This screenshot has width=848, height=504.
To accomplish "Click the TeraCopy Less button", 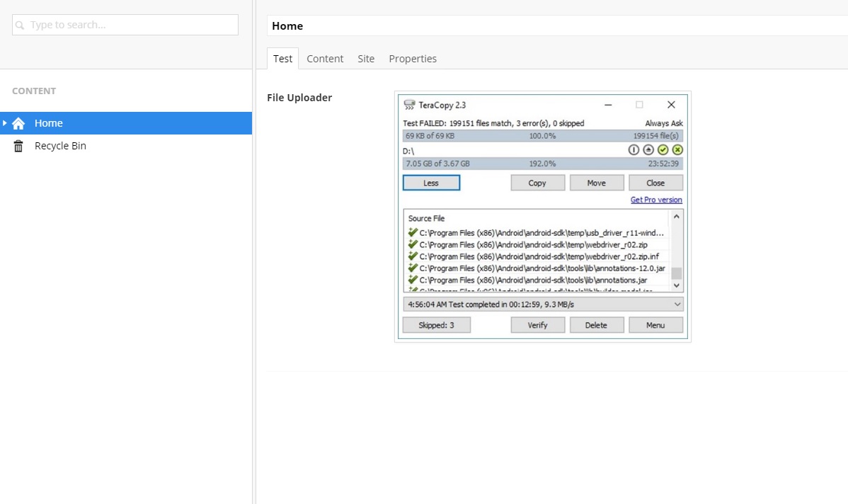I will click(x=431, y=183).
